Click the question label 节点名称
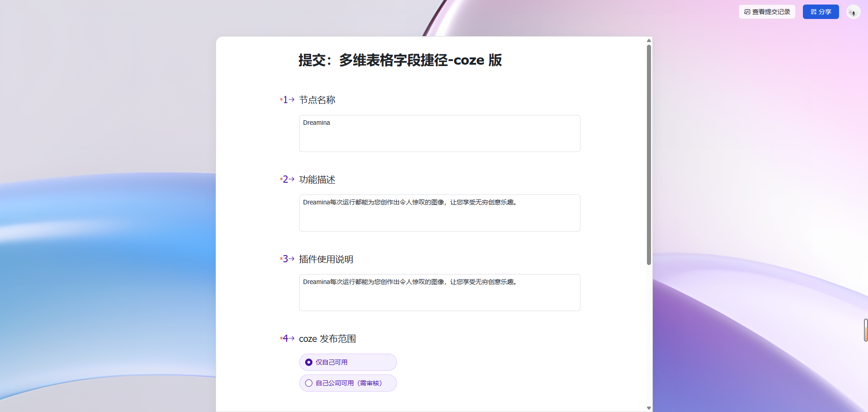868x412 pixels. [x=317, y=100]
